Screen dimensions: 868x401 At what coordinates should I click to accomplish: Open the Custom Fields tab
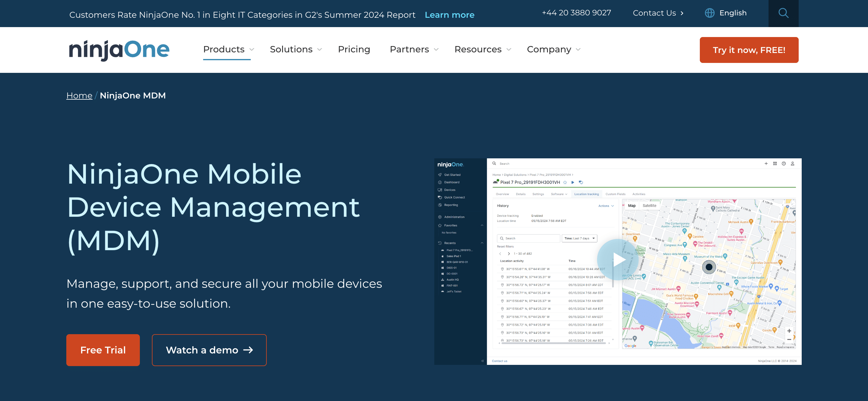click(615, 194)
